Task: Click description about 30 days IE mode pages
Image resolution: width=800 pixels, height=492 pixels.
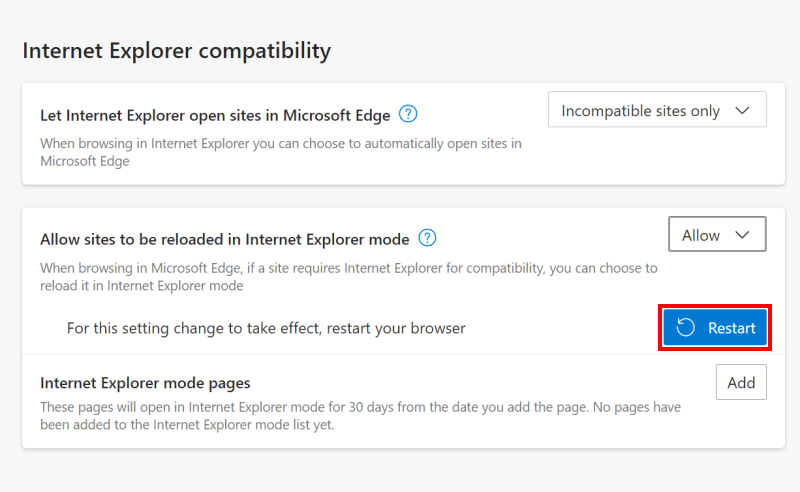Action: 361,416
